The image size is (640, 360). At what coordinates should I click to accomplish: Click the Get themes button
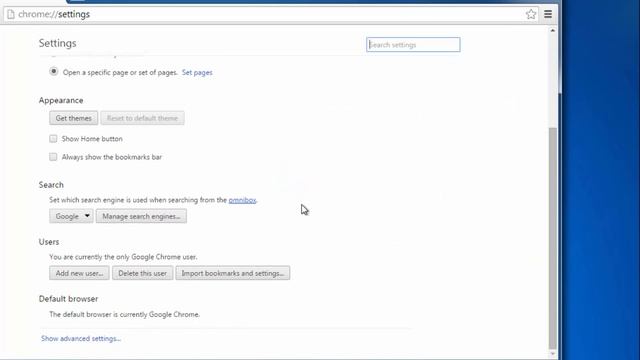73,118
